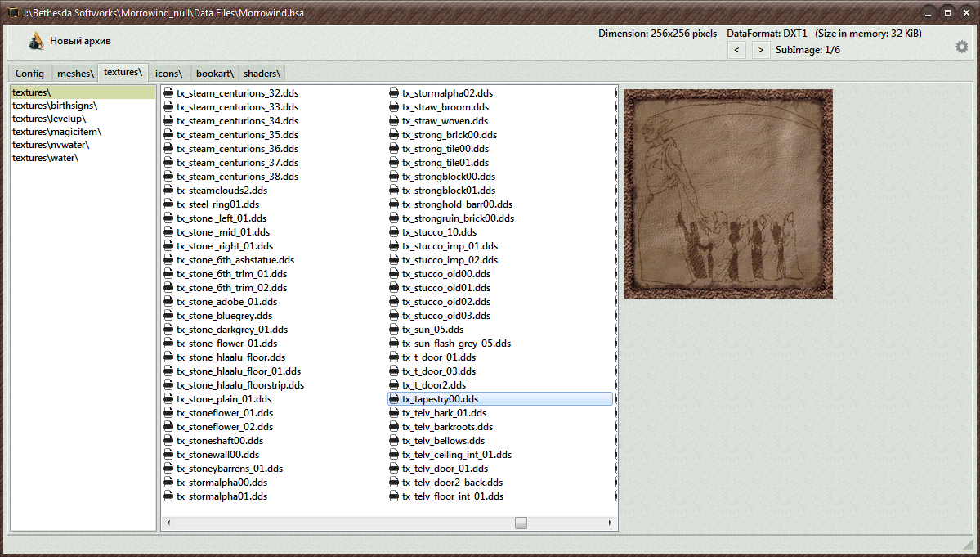Click file icon of tx_stoneshaft00.dds
The width and height of the screenshot is (980, 557).
pos(168,441)
